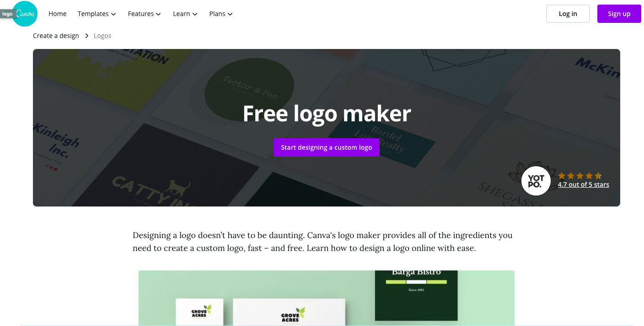Click the small Grove Acres business card
644x326 pixels.
click(x=199, y=312)
